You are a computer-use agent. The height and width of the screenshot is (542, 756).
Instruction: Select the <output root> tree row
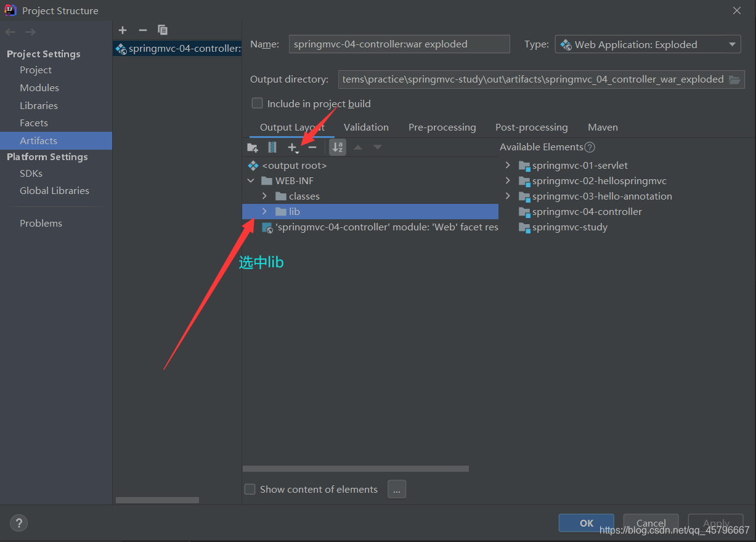(x=370, y=166)
